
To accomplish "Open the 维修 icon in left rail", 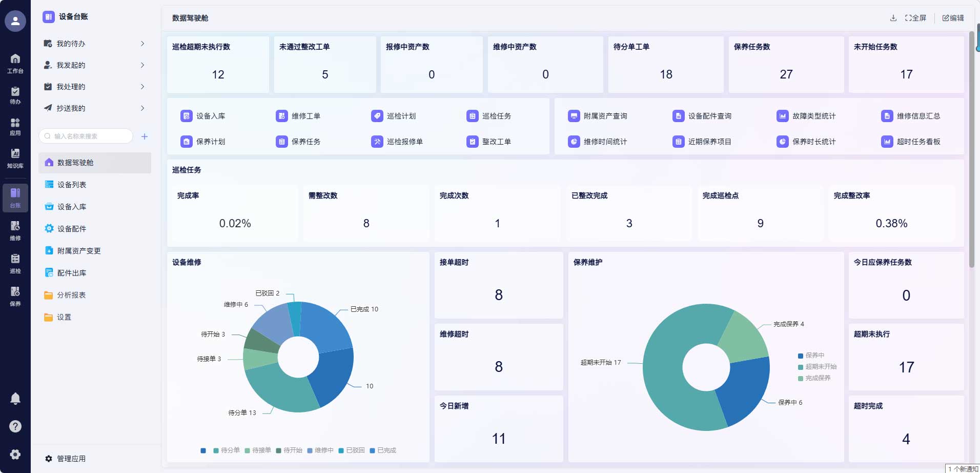I will [15, 230].
